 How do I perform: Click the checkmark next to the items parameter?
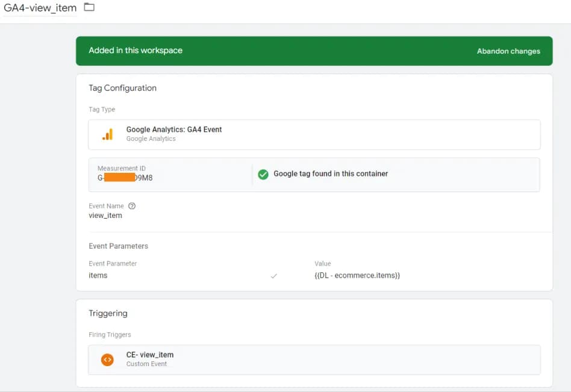coord(274,276)
